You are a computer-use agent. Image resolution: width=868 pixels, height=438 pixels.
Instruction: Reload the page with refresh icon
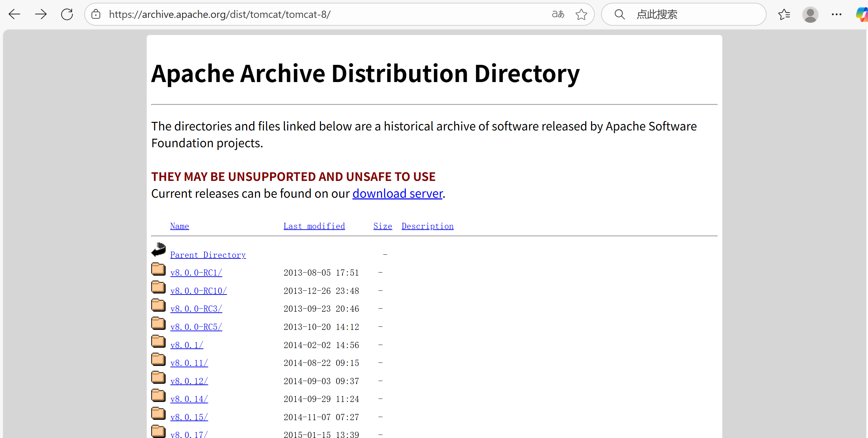click(x=67, y=14)
